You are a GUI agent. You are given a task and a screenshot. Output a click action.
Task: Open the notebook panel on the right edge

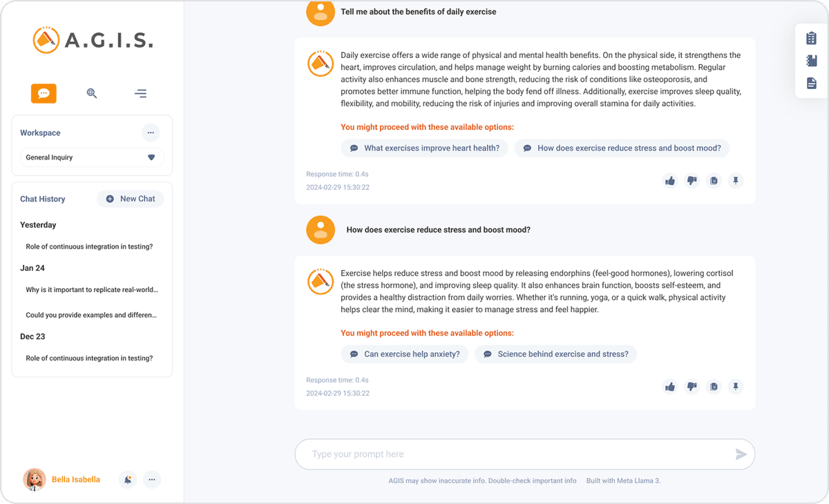(811, 60)
